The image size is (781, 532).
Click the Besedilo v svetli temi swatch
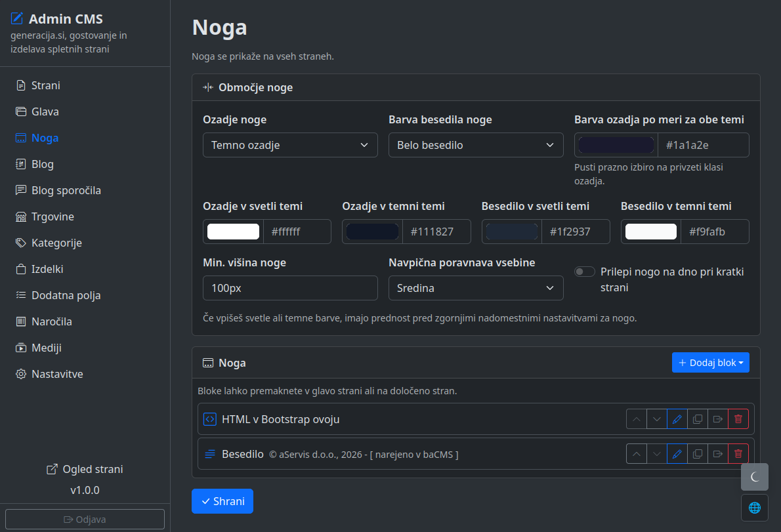[511, 232]
